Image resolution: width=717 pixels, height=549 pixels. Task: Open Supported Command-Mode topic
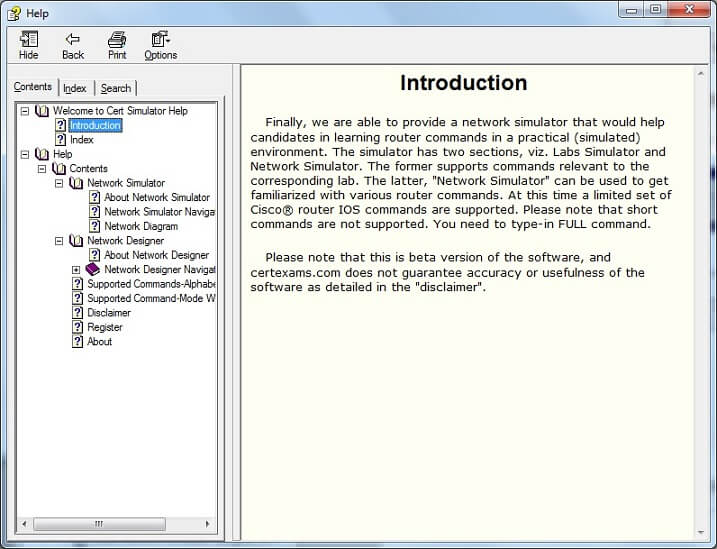[x=151, y=298]
